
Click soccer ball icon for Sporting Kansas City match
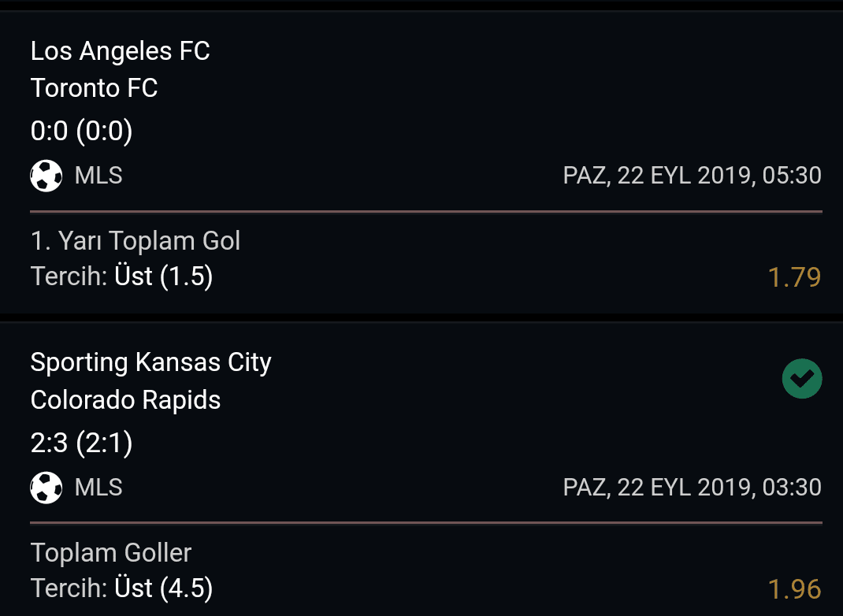pos(46,488)
